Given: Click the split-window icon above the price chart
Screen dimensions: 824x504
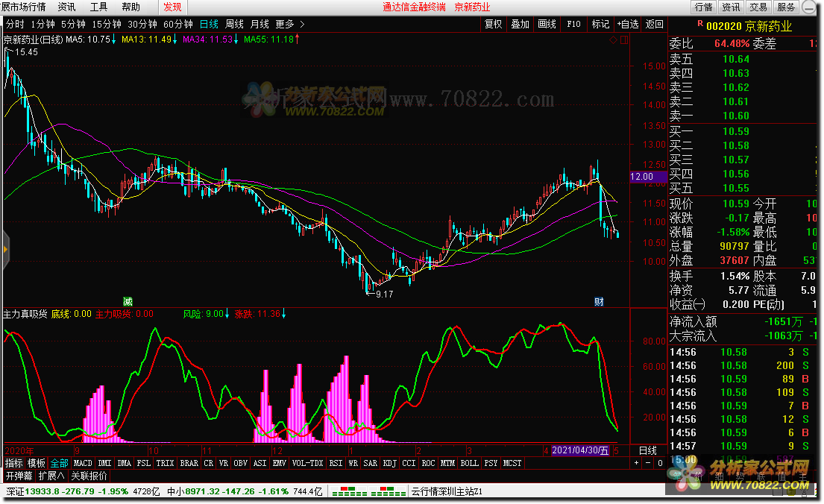Looking at the screenshot, I should tap(624, 40).
